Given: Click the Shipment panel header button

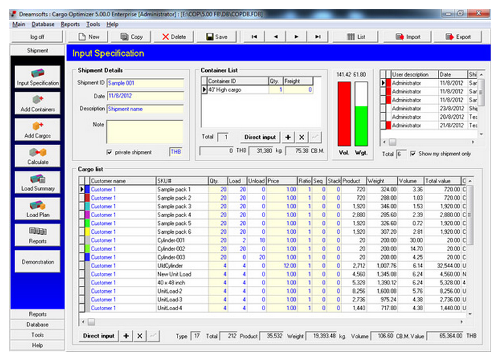Looking at the screenshot, I should [x=37, y=50].
